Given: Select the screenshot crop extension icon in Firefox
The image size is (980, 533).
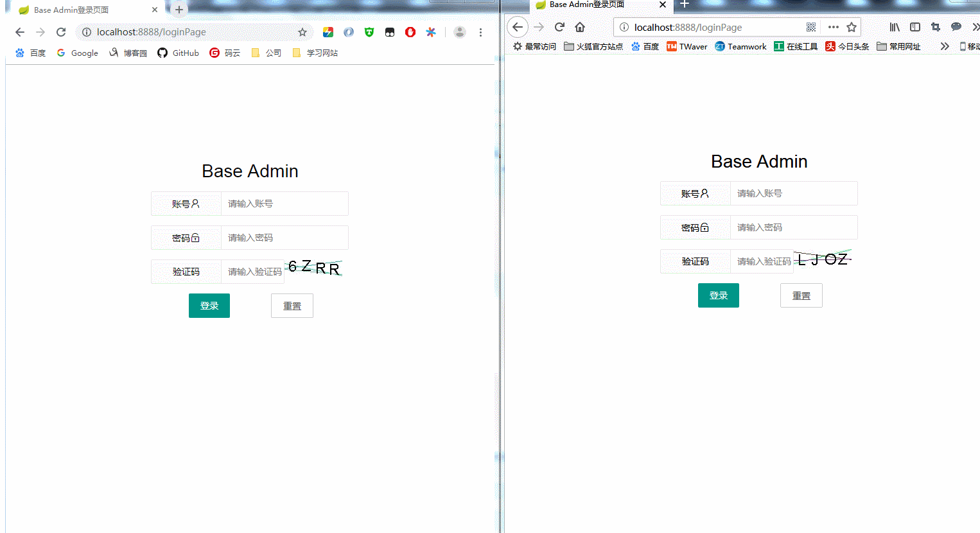Looking at the screenshot, I should [935, 27].
